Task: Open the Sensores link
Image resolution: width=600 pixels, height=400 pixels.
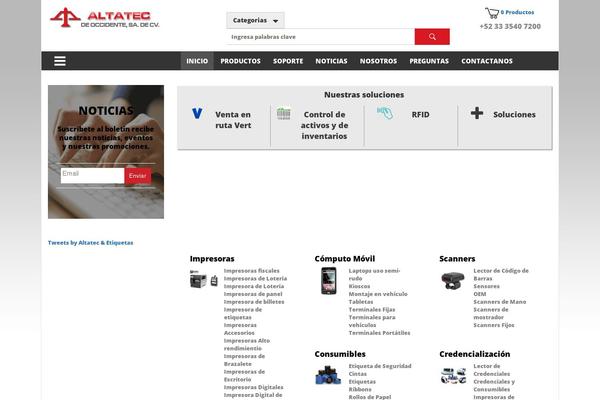Action: pyautogui.click(x=486, y=286)
